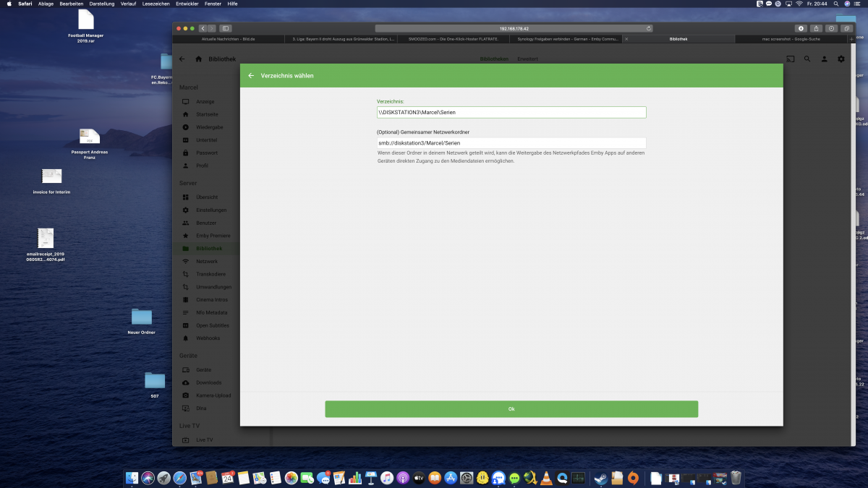The image size is (868, 488).
Task: Click the Emby home icon next to Bibliothek
Action: pos(198,59)
